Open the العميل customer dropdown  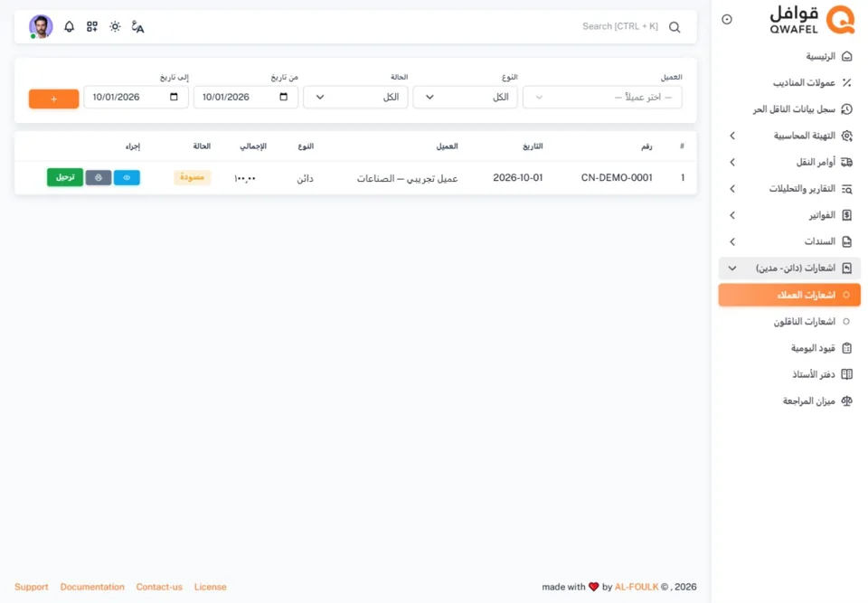pyautogui.click(x=602, y=98)
